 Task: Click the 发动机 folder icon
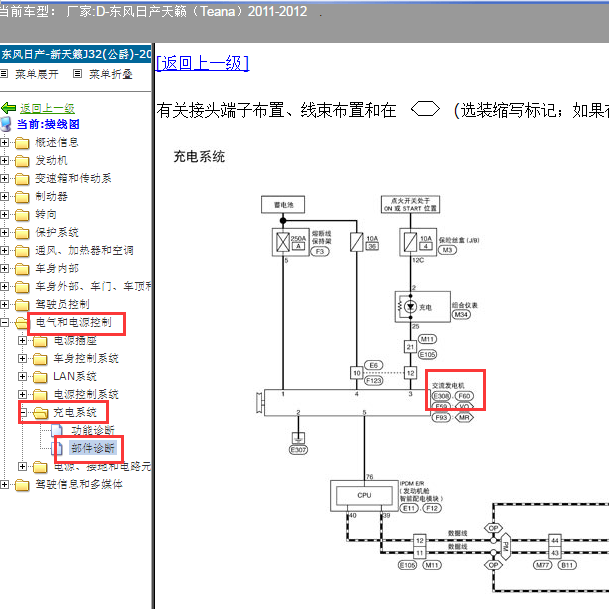22,161
